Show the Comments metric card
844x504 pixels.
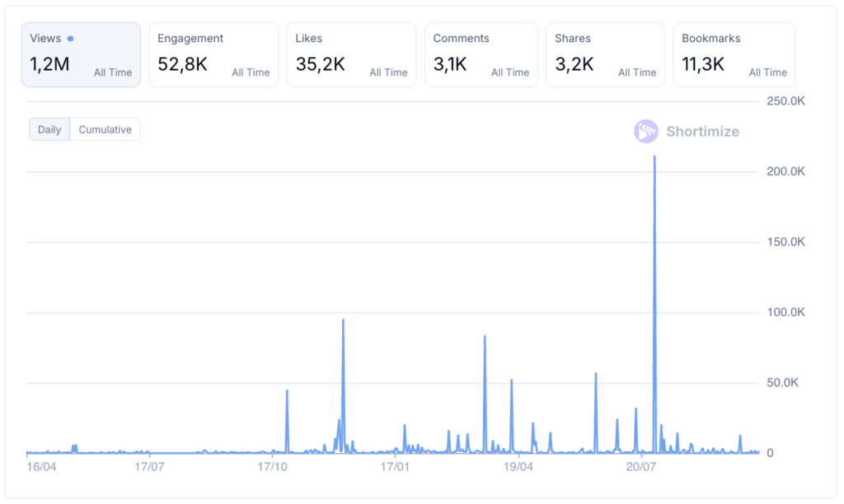481,54
